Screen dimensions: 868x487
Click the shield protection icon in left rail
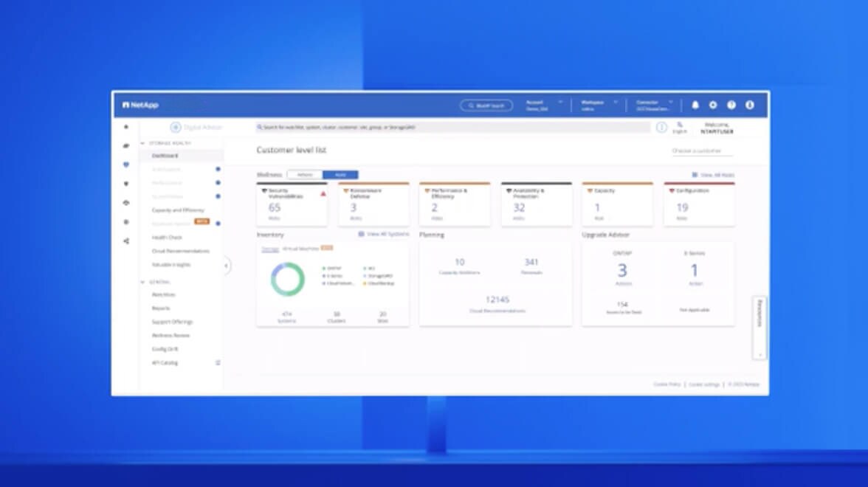(x=126, y=184)
